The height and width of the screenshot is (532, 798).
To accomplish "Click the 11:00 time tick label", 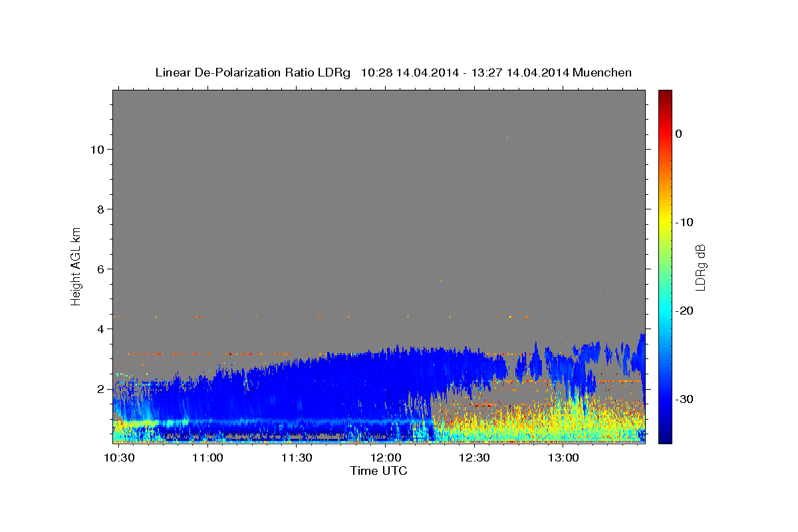I will click(x=207, y=458).
